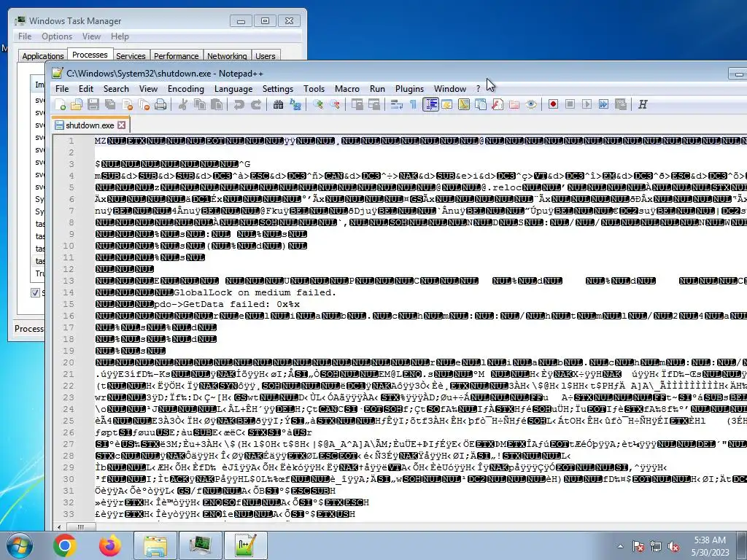This screenshot has height=560, width=747.
Task: Open the Tools menu
Action: (x=314, y=88)
